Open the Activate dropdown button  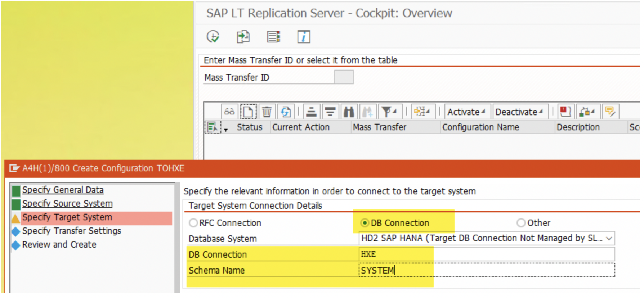tap(467, 112)
